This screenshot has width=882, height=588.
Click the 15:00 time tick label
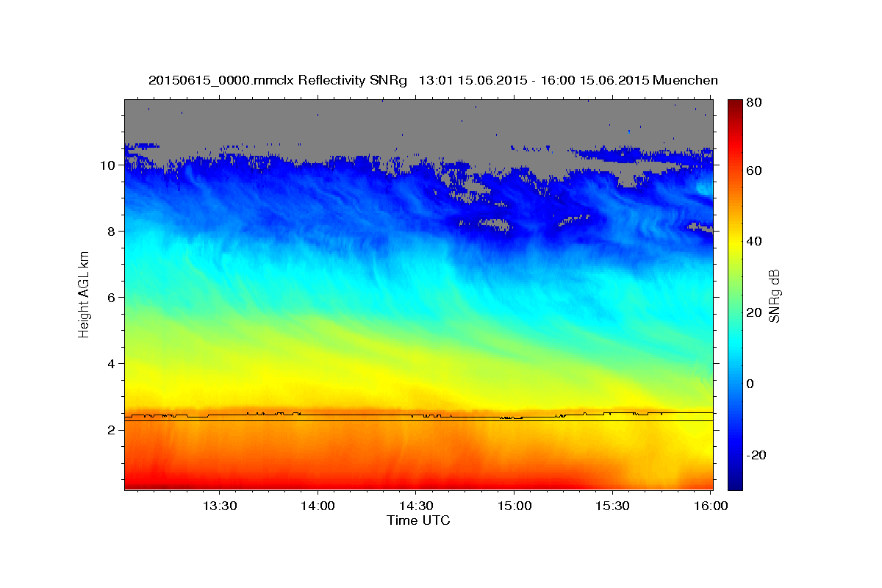click(x=514, y=506)
